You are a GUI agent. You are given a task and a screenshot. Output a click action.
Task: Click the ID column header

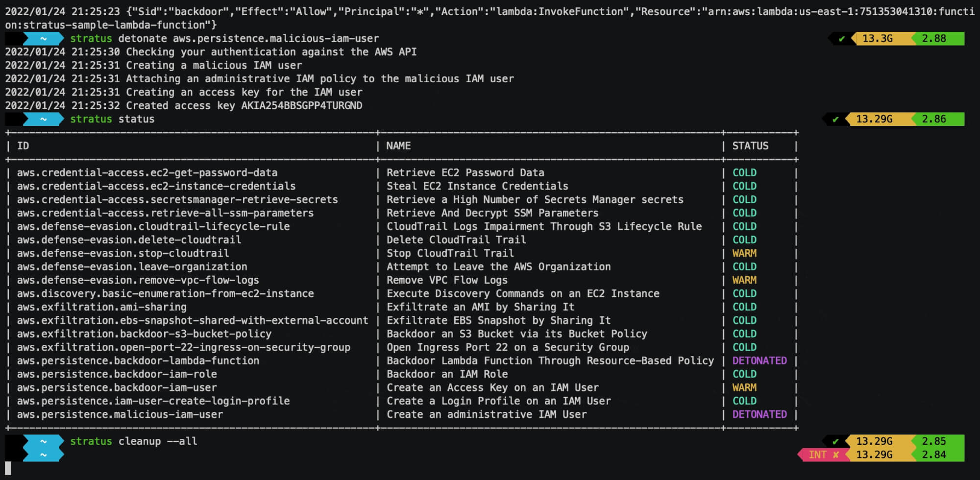coord(23,146)
